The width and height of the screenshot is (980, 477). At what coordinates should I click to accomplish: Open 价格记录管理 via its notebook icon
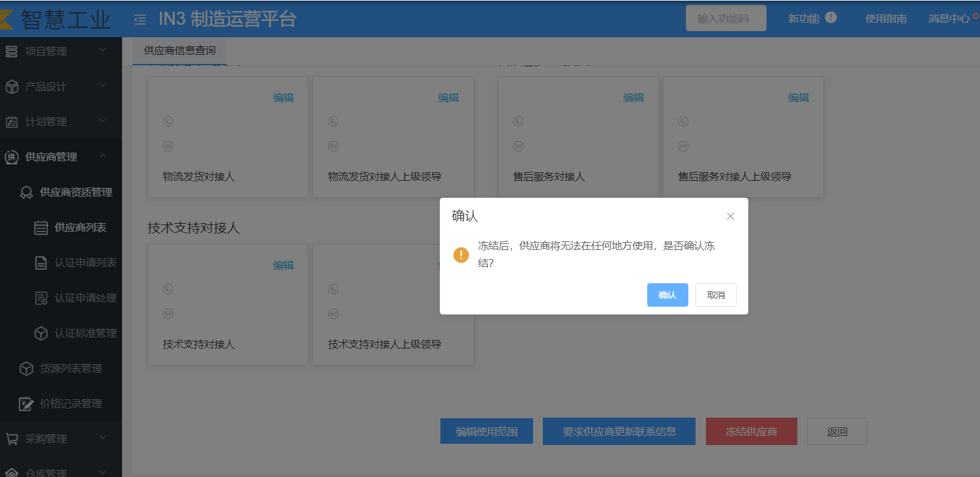pyautogui.click(x=27, y=403)
